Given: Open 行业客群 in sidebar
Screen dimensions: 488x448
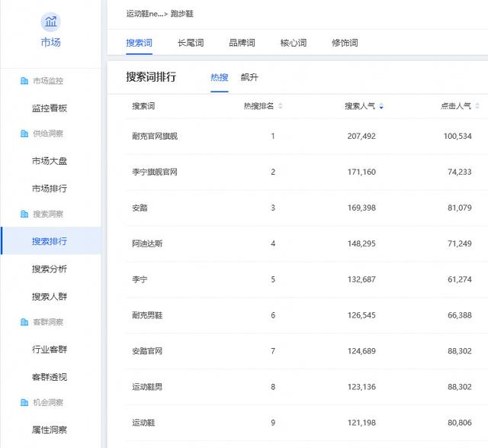Looking at the screenshot, I should (50, 350).
